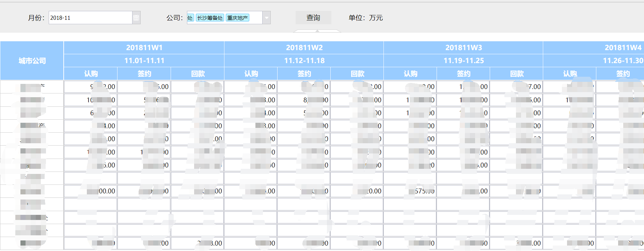Select the 长沙筹备处 company tag
Screen dimensions: 644x251
coord(210,18)
